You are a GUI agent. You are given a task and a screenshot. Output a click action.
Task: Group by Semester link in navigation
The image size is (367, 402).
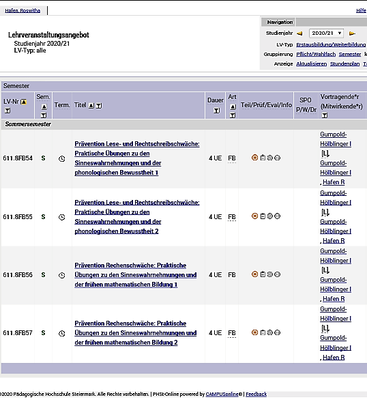pyautogui.click(x=350, y=54)
